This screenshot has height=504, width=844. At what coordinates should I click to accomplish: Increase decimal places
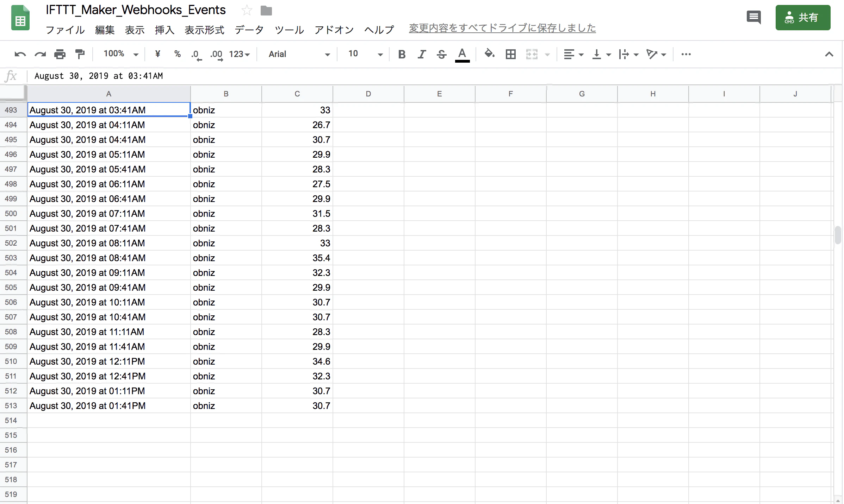(216, 55)
